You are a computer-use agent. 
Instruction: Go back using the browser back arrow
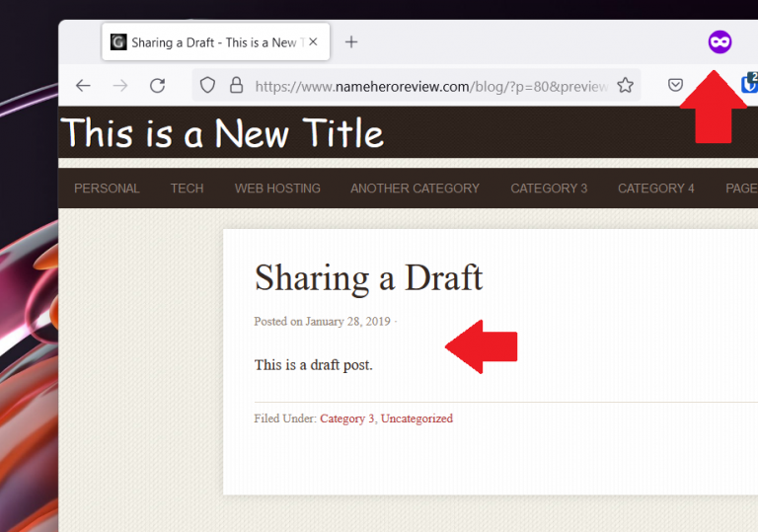(x=83, y=86)
